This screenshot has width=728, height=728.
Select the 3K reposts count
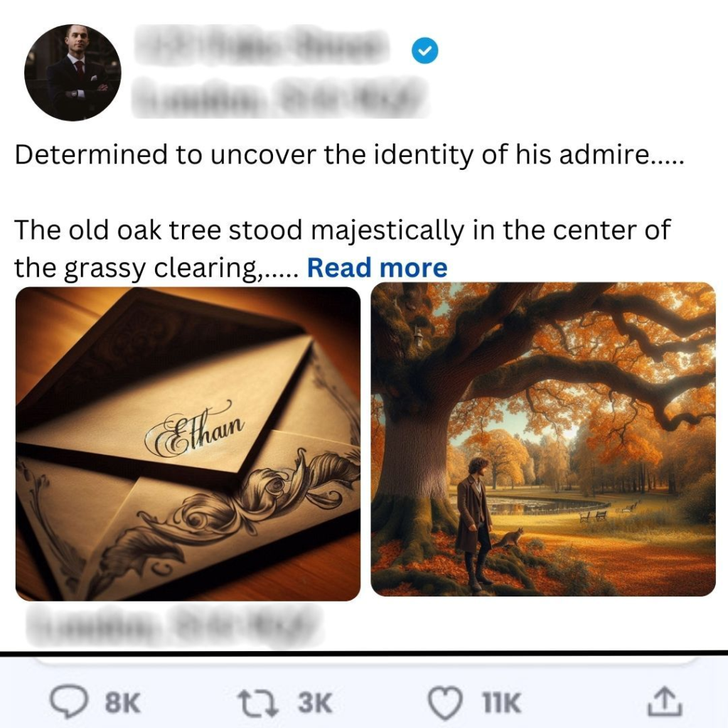point(315,702)
